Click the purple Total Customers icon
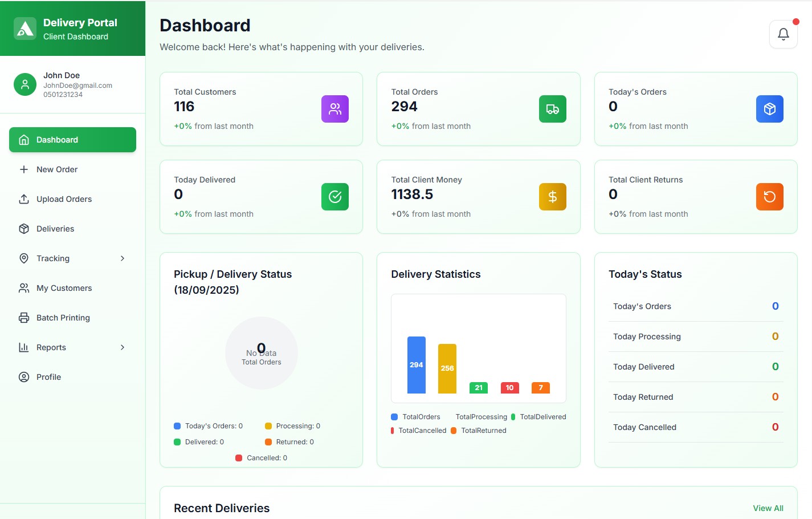Viewport: 812px width, 519px height. 335,109
